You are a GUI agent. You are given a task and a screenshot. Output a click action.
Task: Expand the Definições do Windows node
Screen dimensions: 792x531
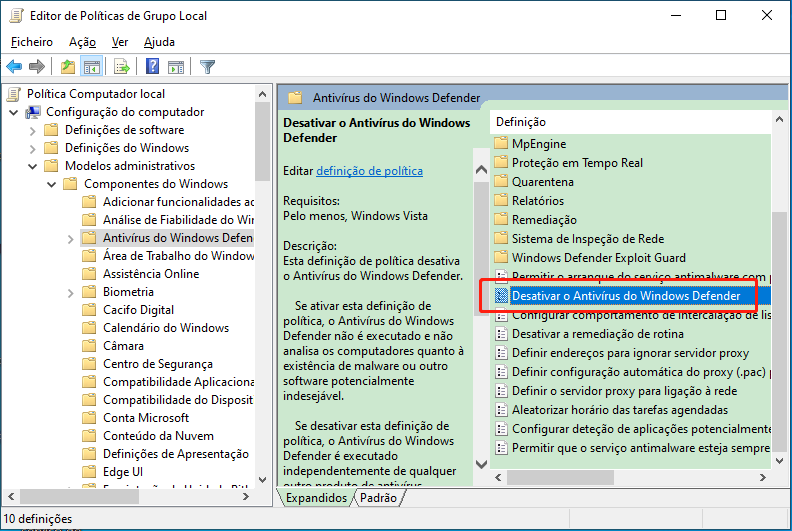click(32, 149)
